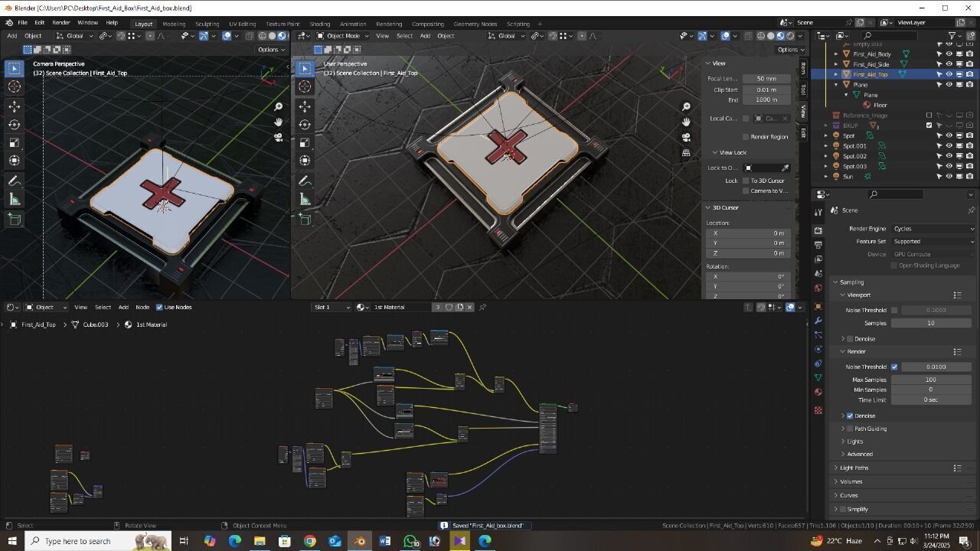This screenshot has height=551, width=980.
Task: Open the sidebar Item tab
Action: click(803, 68)
